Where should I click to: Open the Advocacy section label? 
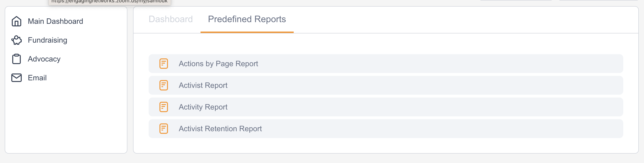(x=44, y=59)
